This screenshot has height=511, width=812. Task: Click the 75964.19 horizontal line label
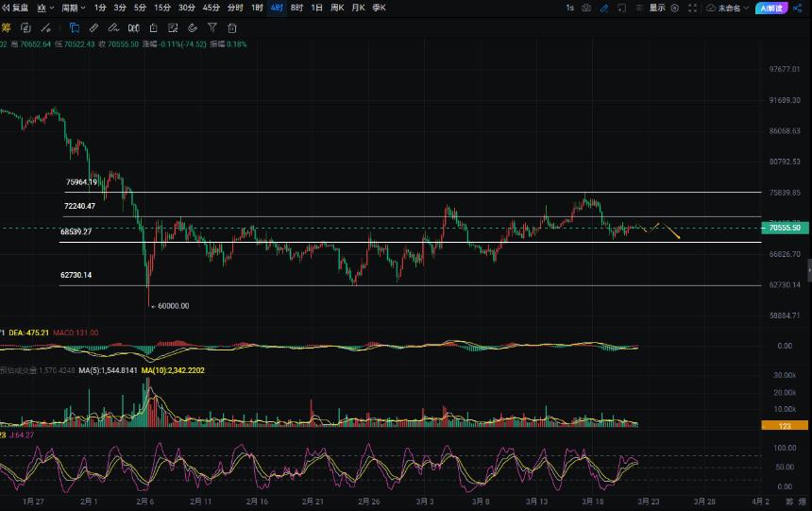[x=81, y=182]
